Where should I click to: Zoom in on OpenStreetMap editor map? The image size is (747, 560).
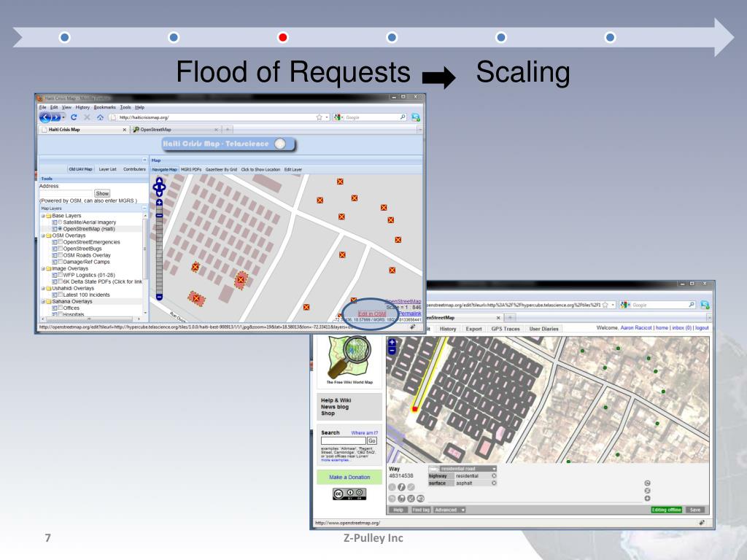point(392,342)
